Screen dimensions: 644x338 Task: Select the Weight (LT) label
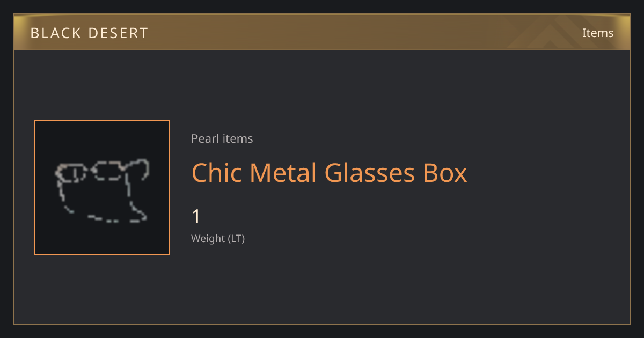pos(218,238)
